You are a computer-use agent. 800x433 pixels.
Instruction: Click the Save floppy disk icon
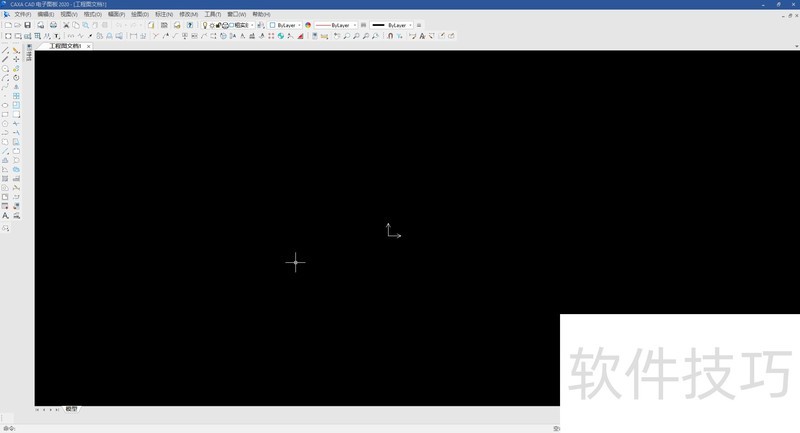coord(28,25)
